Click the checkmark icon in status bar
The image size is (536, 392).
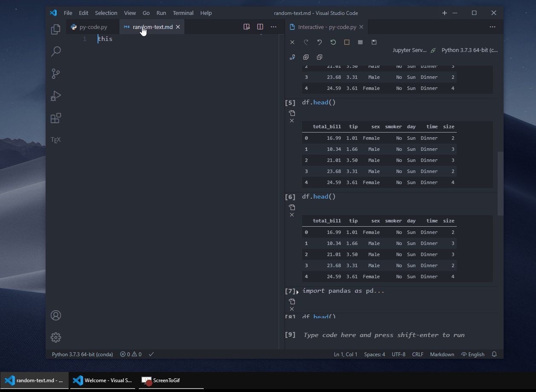point(151,354)
